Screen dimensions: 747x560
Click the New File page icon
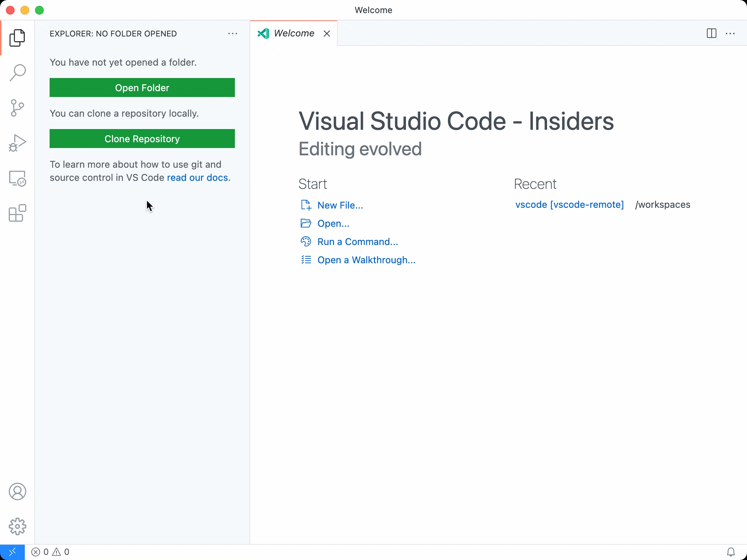point(306,205)
